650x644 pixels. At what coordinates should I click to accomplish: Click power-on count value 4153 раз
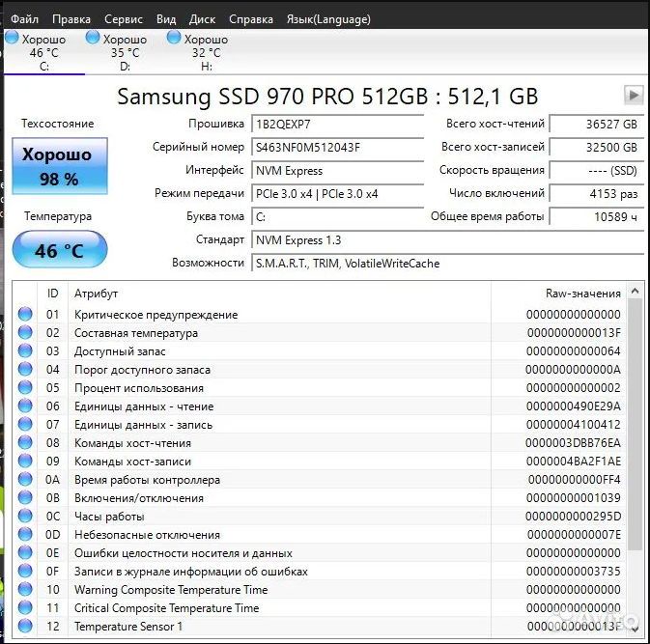[597, 193]
